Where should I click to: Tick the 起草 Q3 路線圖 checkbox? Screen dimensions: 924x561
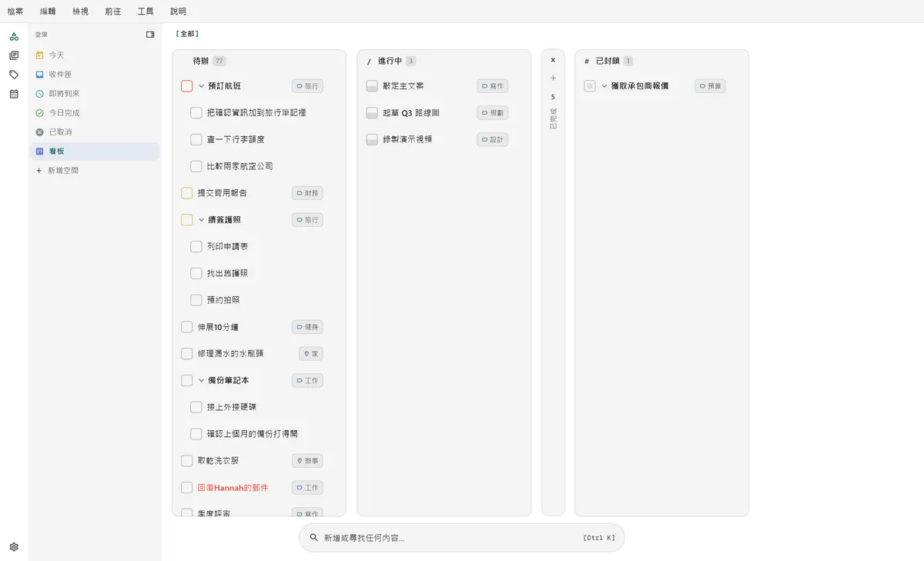373,113
